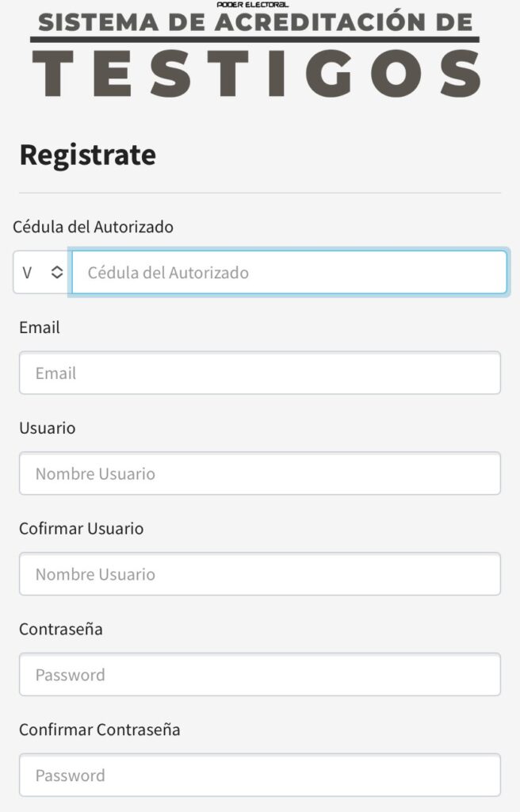Click the thick bar above TESTIGOS
Viewport: 520px width, 812px height.
[x=254, y=40]
